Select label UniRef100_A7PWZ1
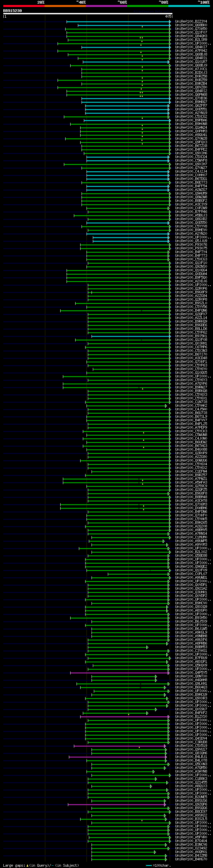 click(x=191, y=479)
